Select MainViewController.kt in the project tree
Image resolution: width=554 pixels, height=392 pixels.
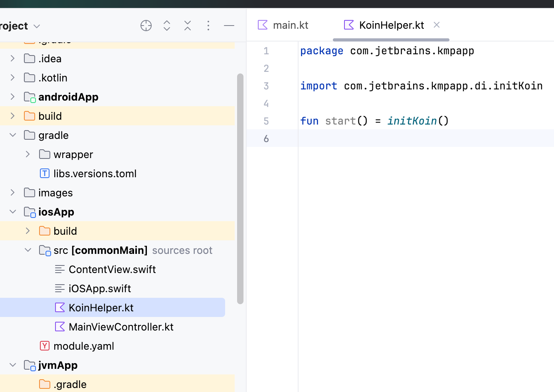tap(121, 327)
